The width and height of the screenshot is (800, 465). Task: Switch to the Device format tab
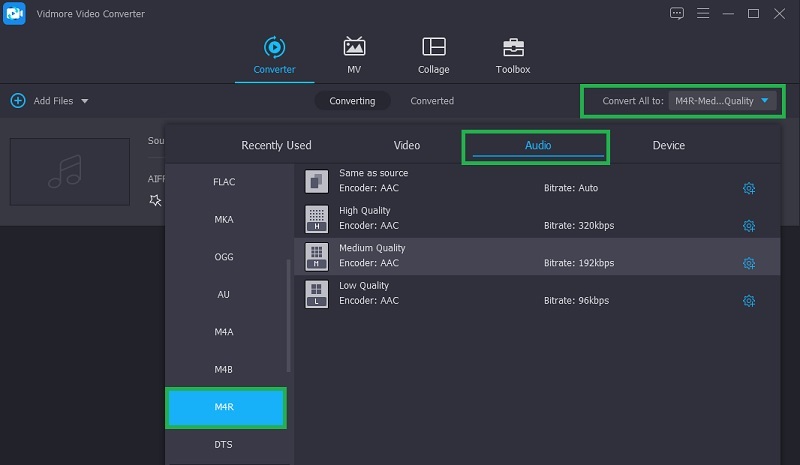click(x=668, y=145)
